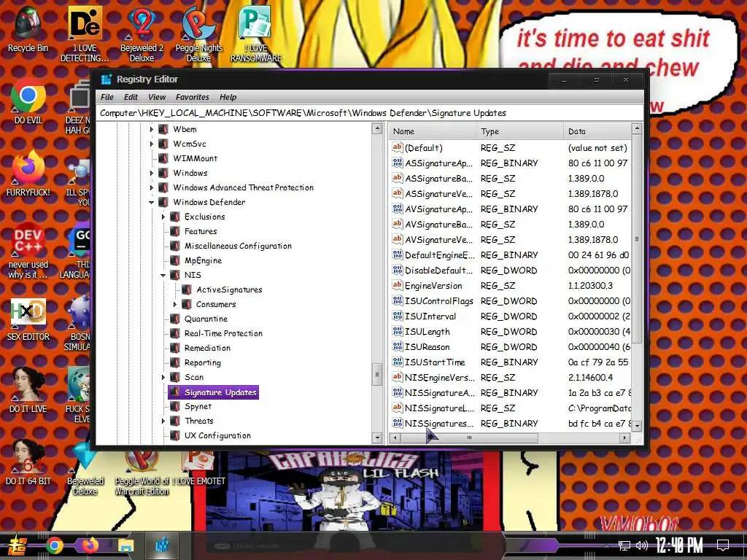The image size is (747, 560).
Task: Click the Firefox icon in the taskbar
Action: tap(90, 545)
